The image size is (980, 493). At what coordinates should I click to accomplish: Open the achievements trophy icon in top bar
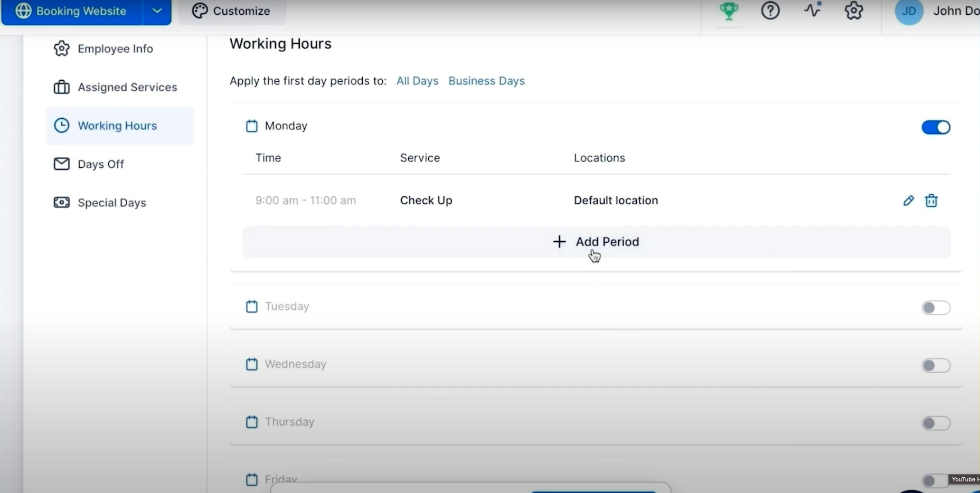[729, 11]
